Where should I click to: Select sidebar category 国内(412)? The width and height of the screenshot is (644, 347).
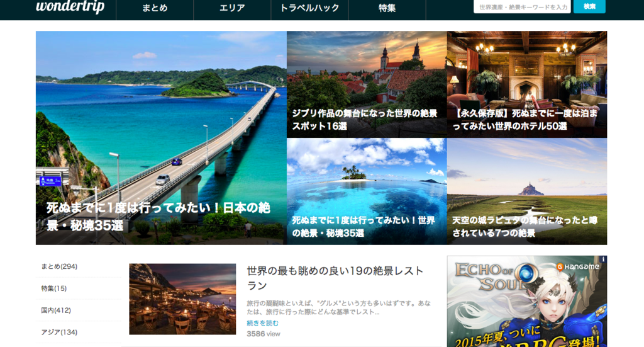tap(56, 310)
